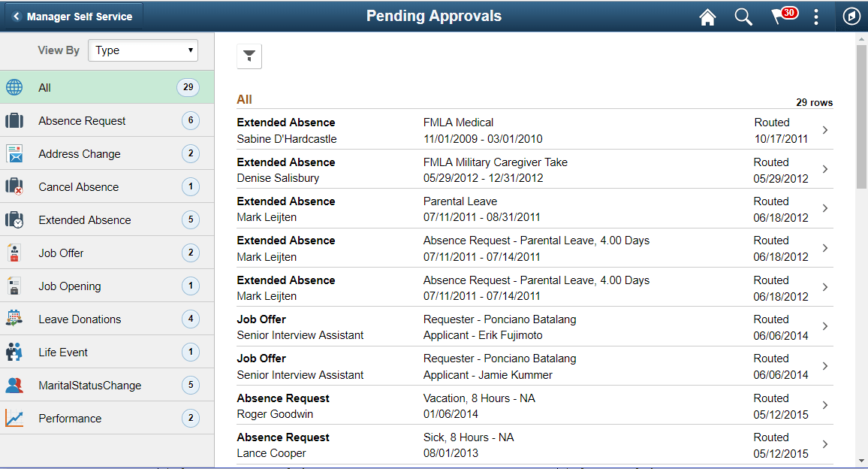The width and height of the screenshot is (868, 469).
Task: Open the global Search icon
Action: click(x=743, y=16)
